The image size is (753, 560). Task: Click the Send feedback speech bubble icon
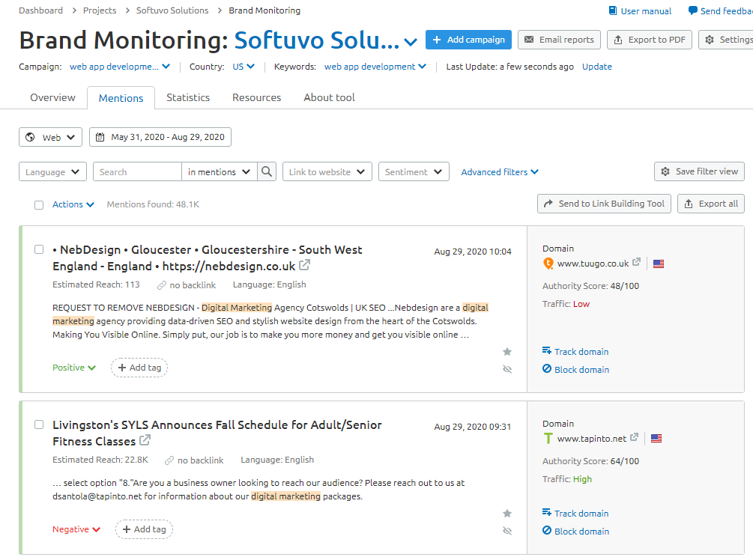click(692, 10)
